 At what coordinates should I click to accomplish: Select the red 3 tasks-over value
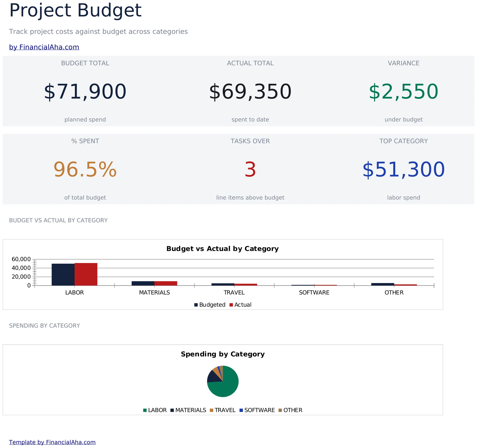coord(250,169)
